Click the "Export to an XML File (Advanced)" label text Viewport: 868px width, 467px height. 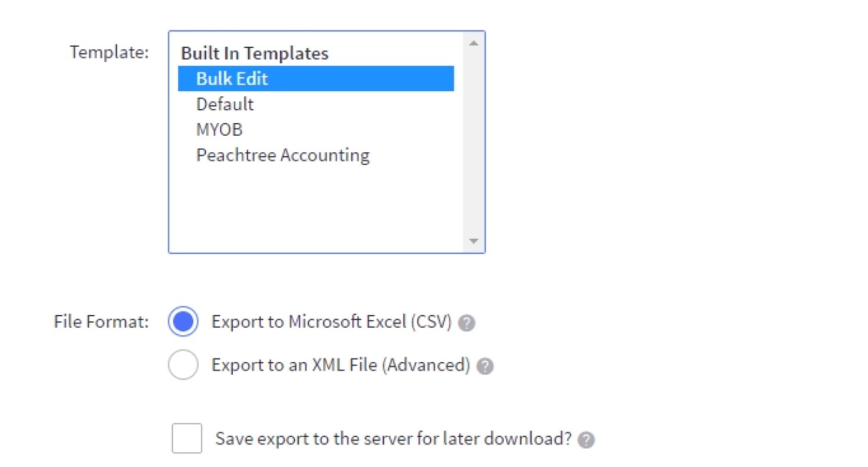click(340, 365)
